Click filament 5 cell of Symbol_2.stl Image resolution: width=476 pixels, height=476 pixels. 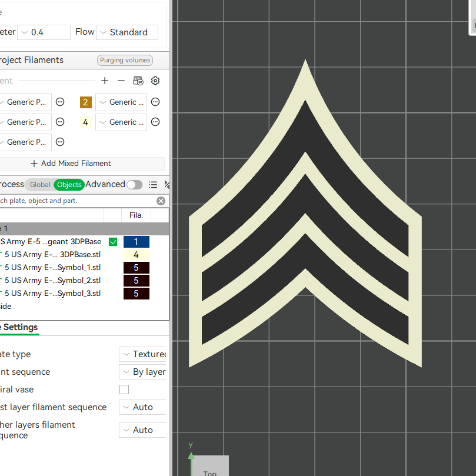click(137, 281)
